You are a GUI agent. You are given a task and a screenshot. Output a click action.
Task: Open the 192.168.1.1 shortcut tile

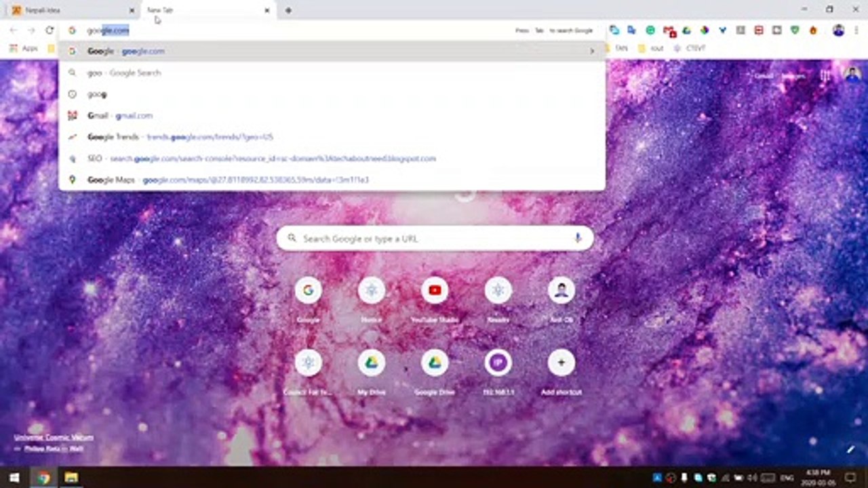(x=498, y=371)
